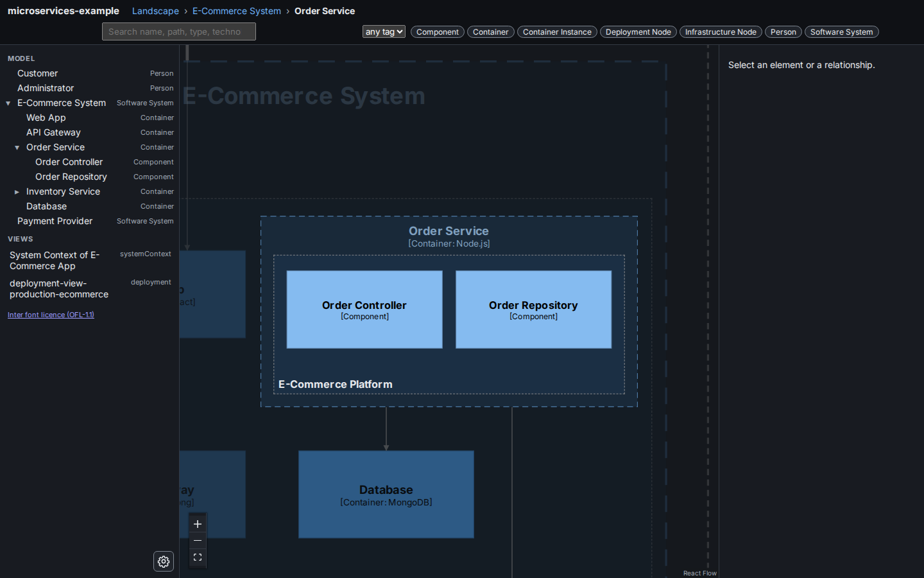924x578 pixels.
Task: Collapse the Order Service tree node
Action: point(17,148)
